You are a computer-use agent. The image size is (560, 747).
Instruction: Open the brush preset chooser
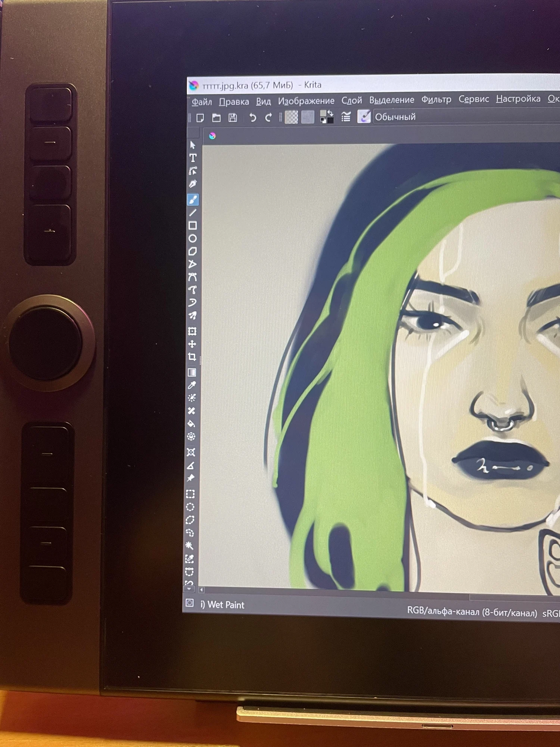[364, 117]
